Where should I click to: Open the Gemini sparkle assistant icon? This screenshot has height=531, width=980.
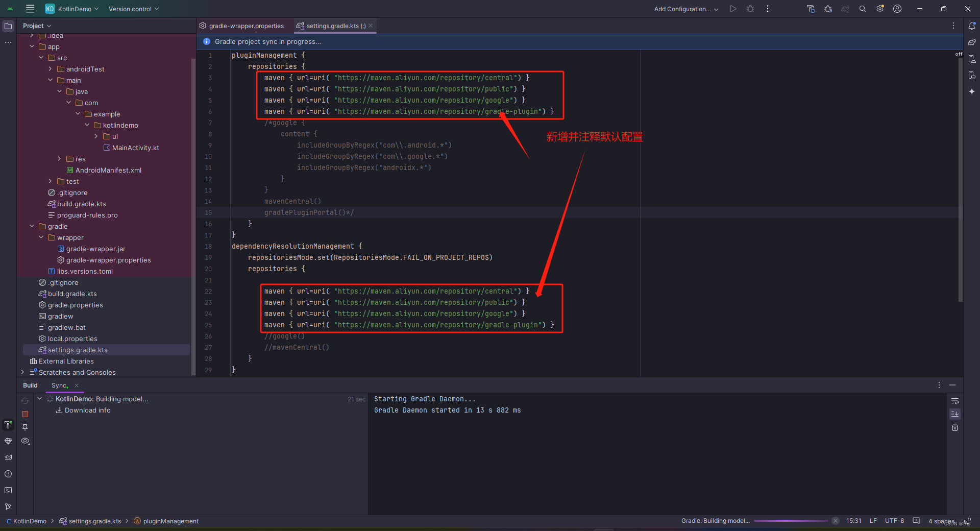point(972,91)
